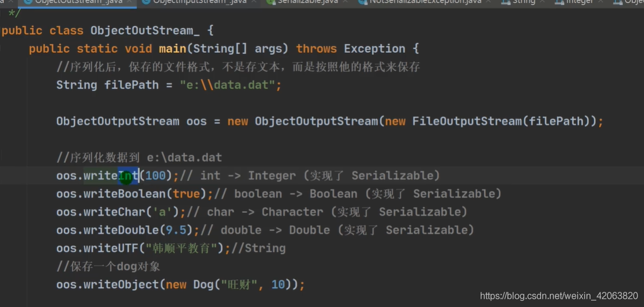
Task: Click the Serializable.java tab interface icon
Action: pos(270,2)
